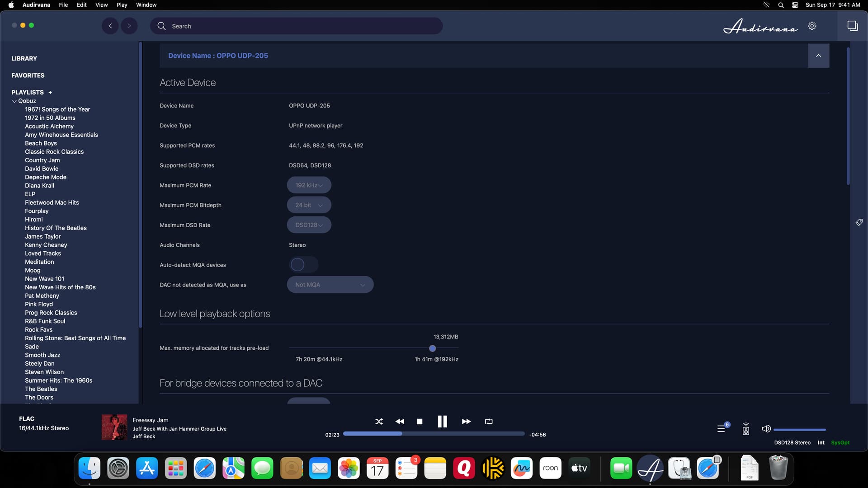Image resolution: width=868 pixels, height=488 pixels.
Task: Go back with the left arrow
Action: tap(110, 26)
